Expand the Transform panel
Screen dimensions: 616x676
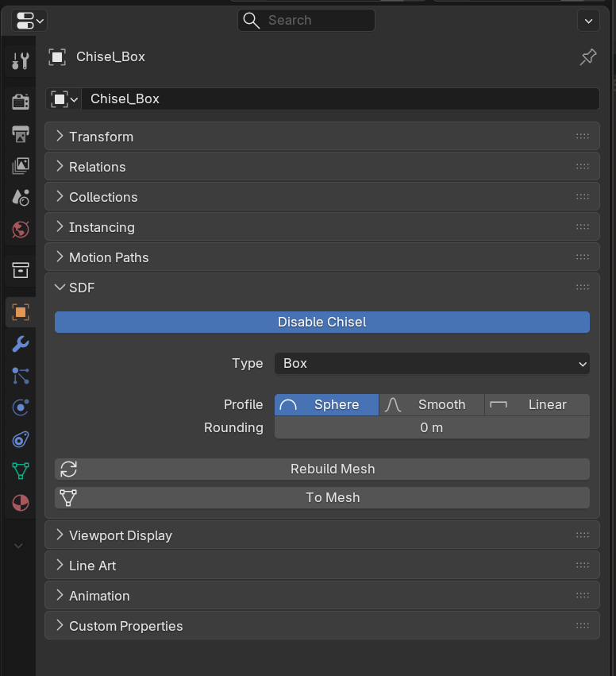102,136
